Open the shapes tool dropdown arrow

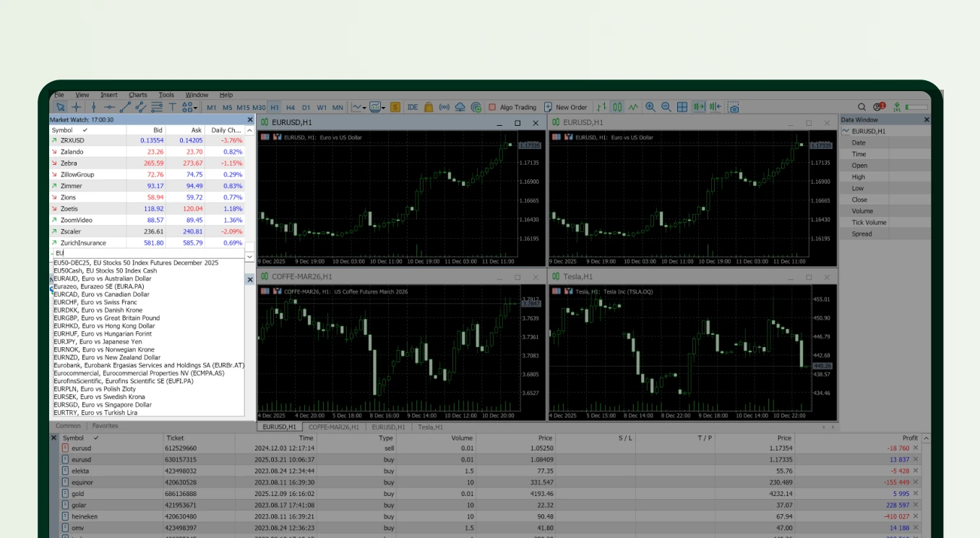click(x=194, y=106)
